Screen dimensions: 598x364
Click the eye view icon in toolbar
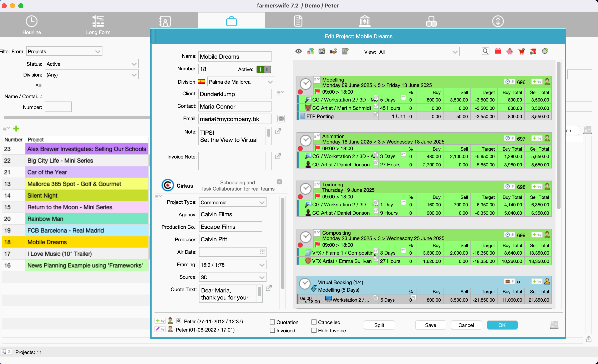[299, 51]
